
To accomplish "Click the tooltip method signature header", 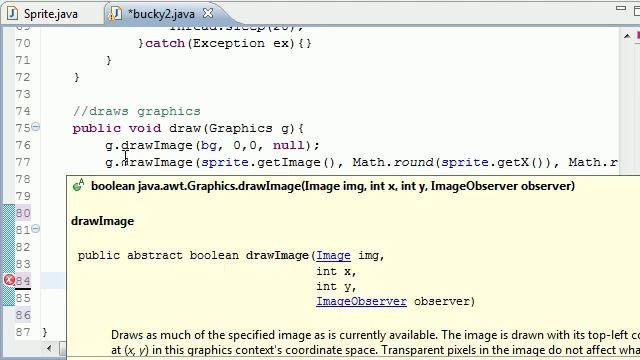I will (333, 186).
